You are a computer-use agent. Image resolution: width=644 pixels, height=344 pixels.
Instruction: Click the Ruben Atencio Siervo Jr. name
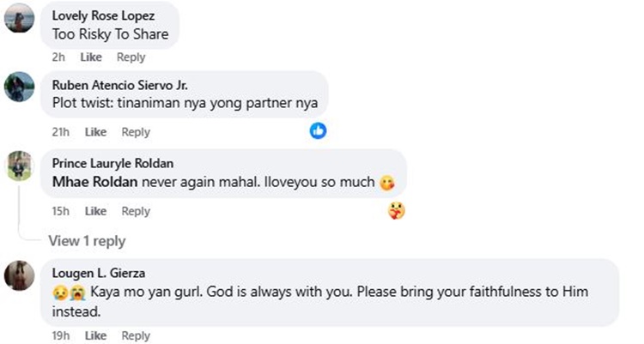(x=119, y=85)
